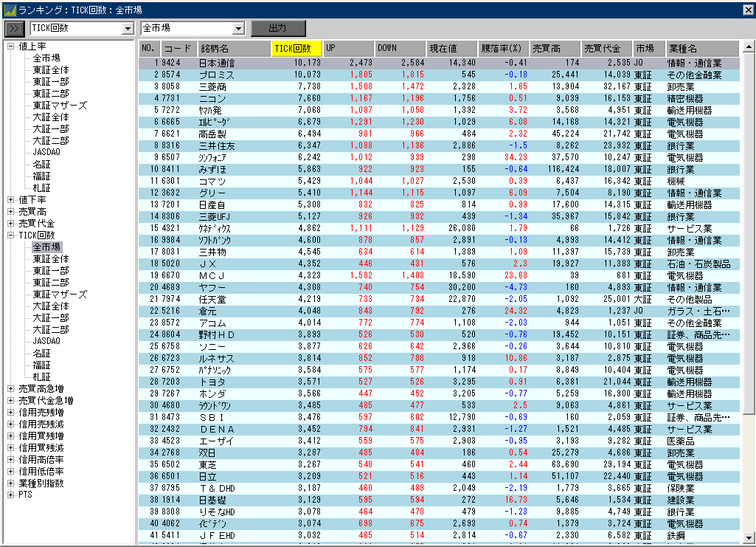Select 大証全体 under the TICK回数 group
This screenshot has height=547, width=756.
click(51, 306)
